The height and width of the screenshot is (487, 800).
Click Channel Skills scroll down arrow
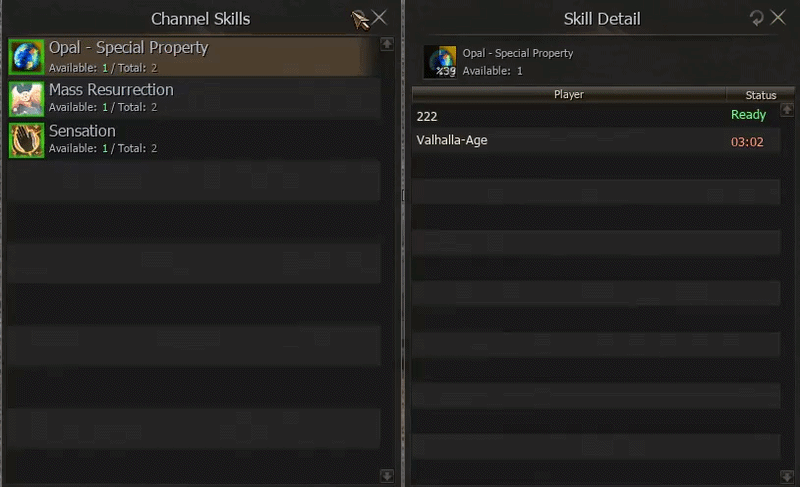(387, 476)
